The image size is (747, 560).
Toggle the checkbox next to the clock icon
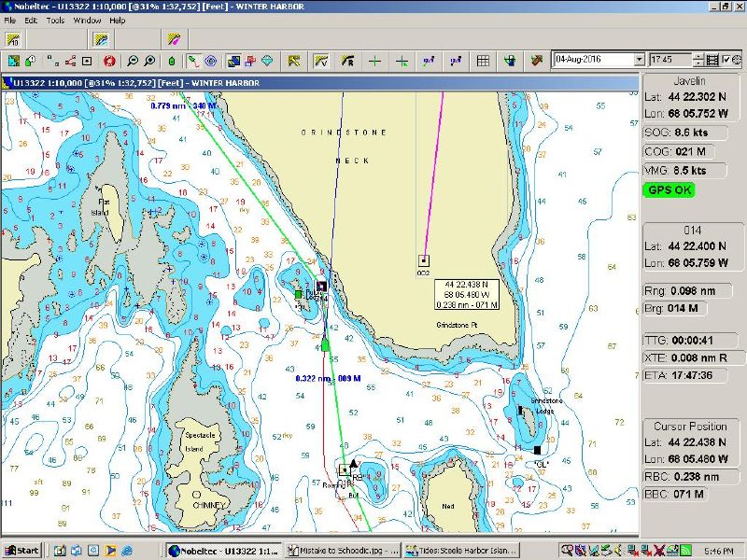[x=727, y=60]
